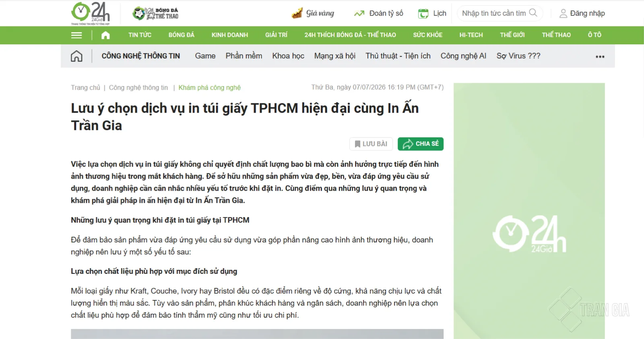Select BÓNG ĐÁ menu item
Image resolution: width=644 pixels, height=339 pixels.
(x=182, y=35)
